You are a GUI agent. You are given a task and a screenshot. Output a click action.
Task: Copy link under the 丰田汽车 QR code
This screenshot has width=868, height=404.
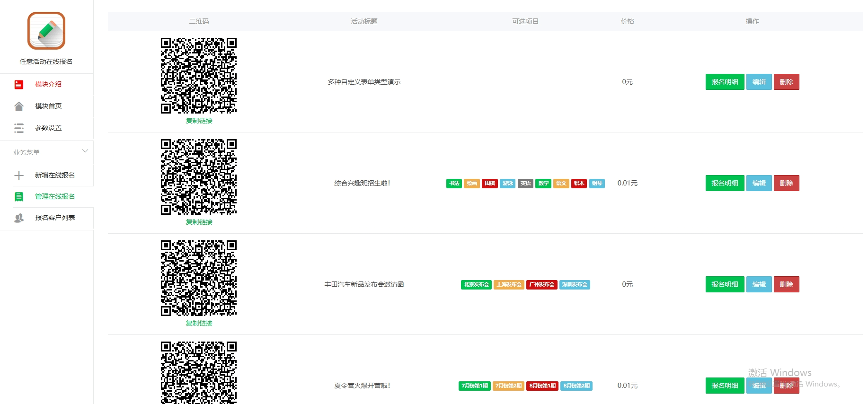pyautogui.click(x=199, y=324)
